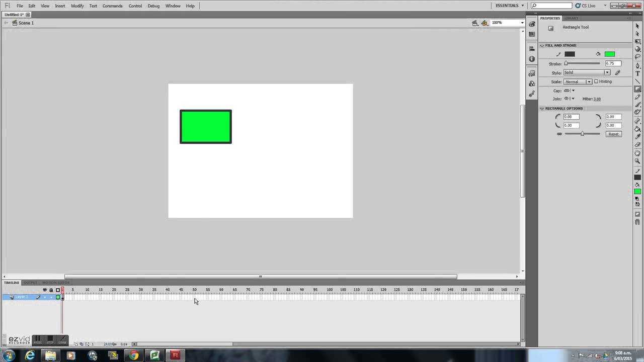
Task: Select the Line tool
Action: (637, 81)
